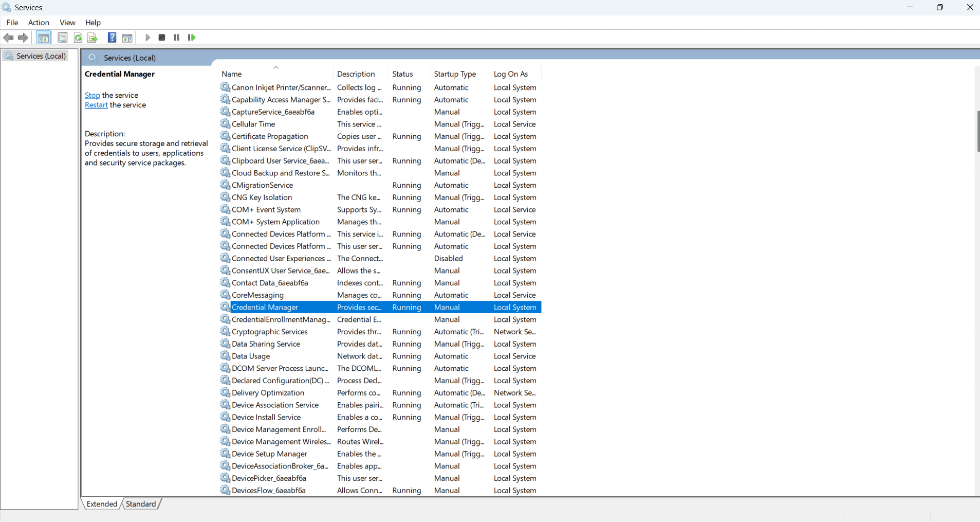The height and width of the screenshot is (522, 980).
Task: Click the gear icon beside CNG Key Isolation
Action: 225,197
